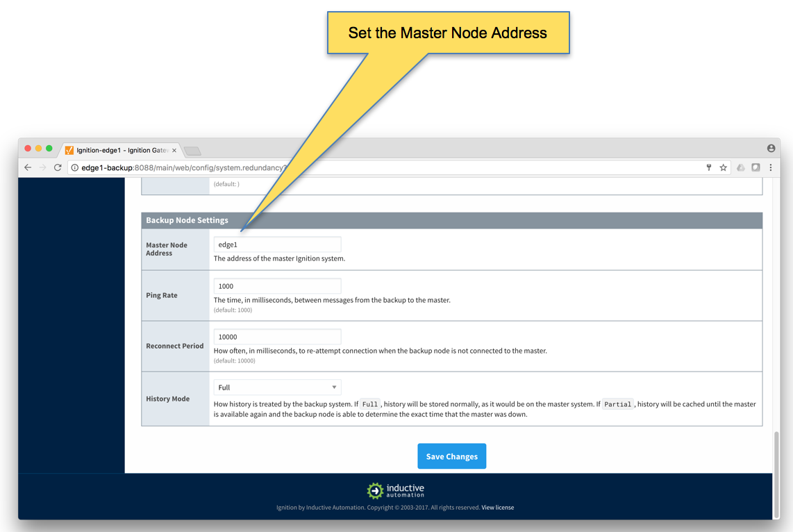The image size is (793, 532).
Task: Open the View license link
Action: [498, 507]
